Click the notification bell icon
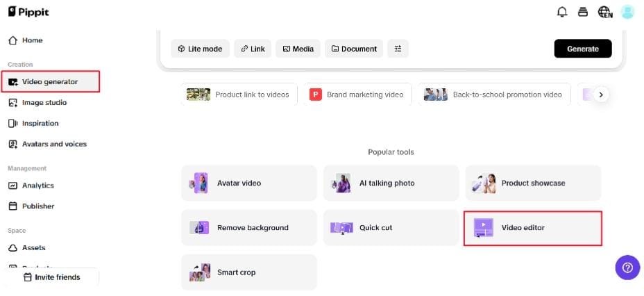 [x=562, y=12]
